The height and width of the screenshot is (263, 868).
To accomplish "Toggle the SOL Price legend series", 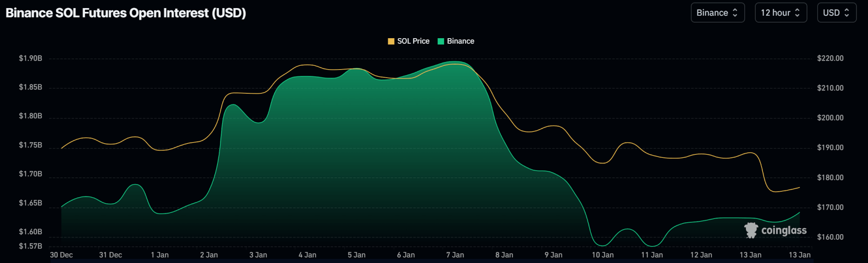I will pos(413,41).
